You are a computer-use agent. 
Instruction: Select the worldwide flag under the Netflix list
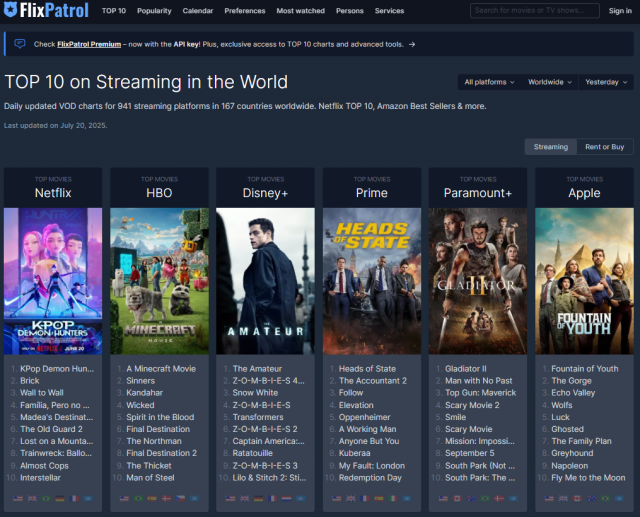point(88,498)
